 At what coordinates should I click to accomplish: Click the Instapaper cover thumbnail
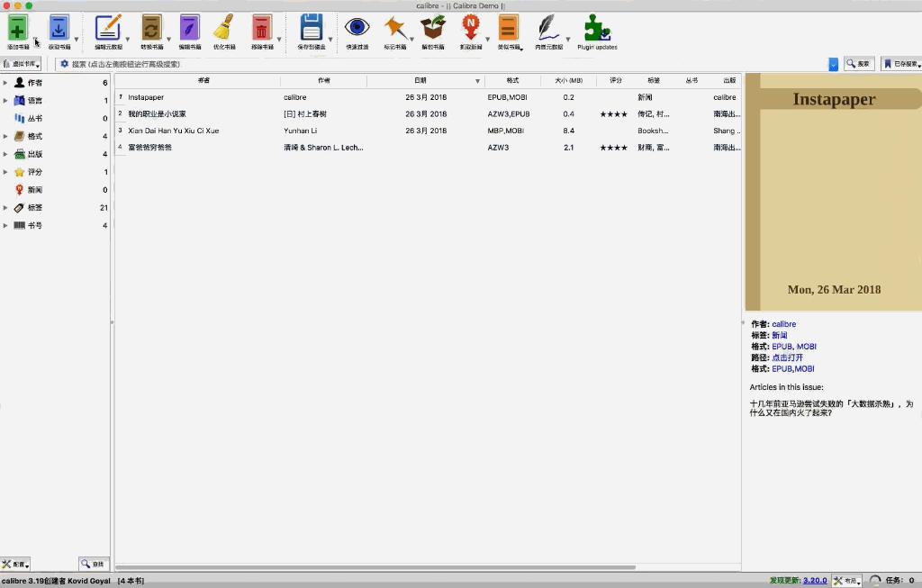click(x=833, y=193)
